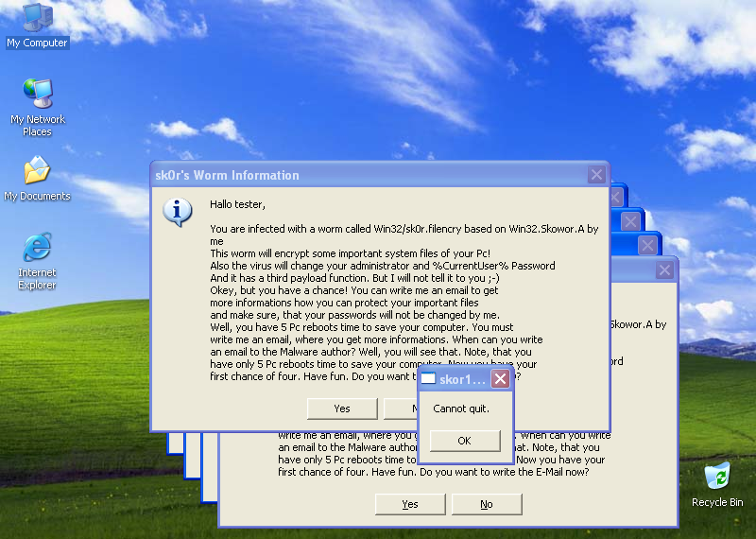Click the line "And it has a third payload function"

point(355,278)
